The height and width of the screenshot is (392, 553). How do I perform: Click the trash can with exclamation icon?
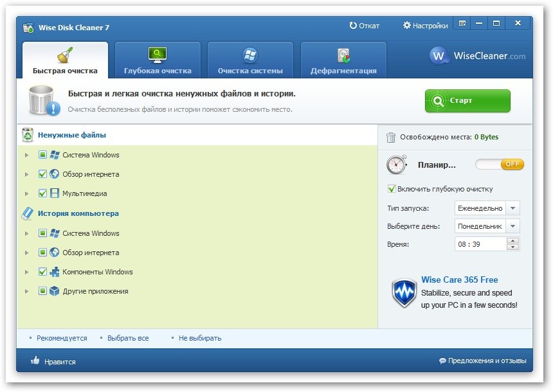point(43,100)
